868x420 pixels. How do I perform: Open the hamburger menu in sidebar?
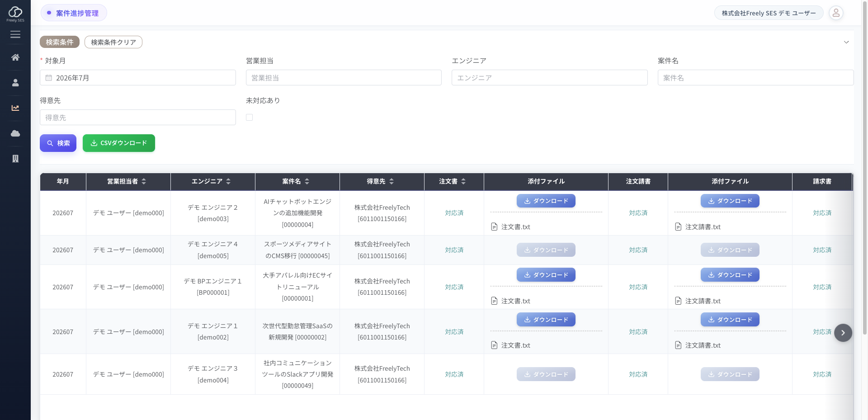click(15, 34)
